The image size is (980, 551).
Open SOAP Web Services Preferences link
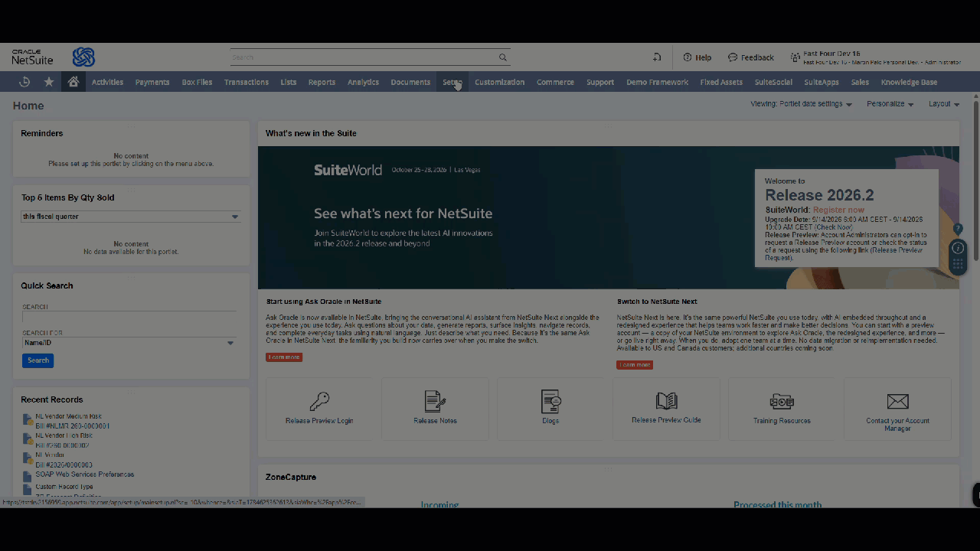pos(84,474)
